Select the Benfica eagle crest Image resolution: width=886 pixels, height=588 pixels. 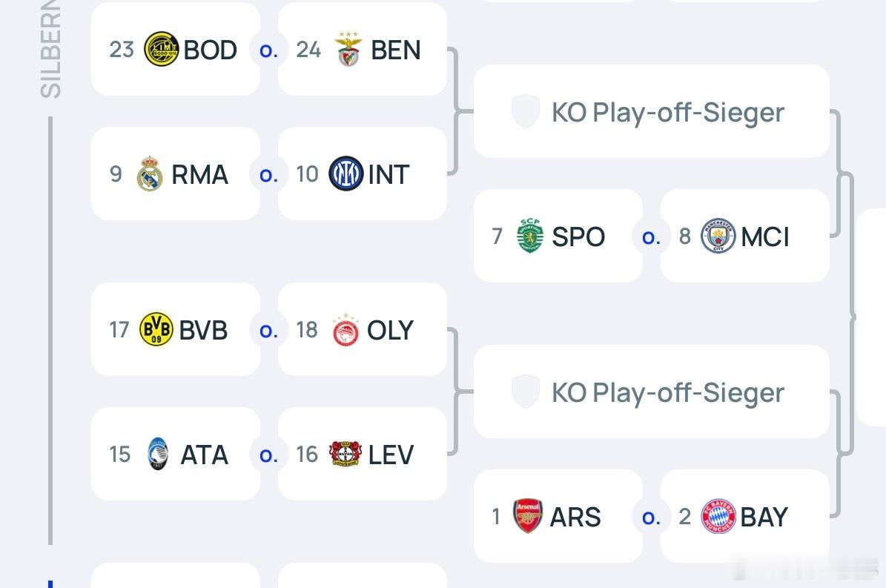(x=348, y=50)
